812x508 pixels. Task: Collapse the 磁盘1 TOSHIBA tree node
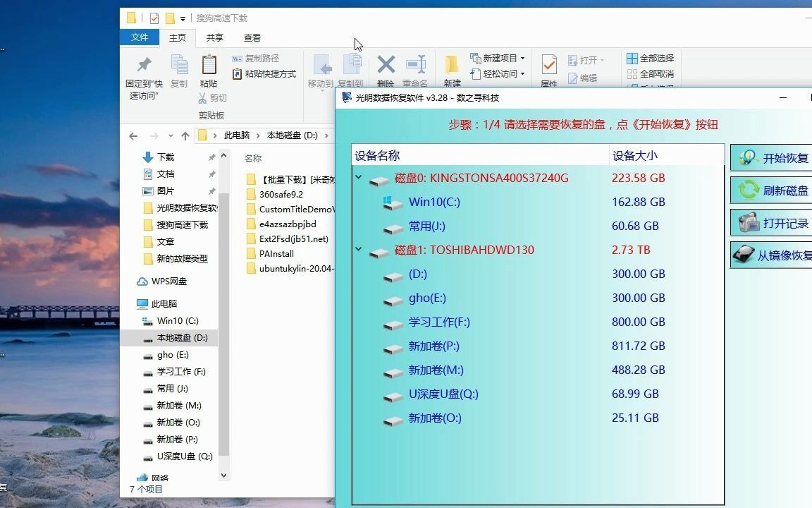click(358, 249)
